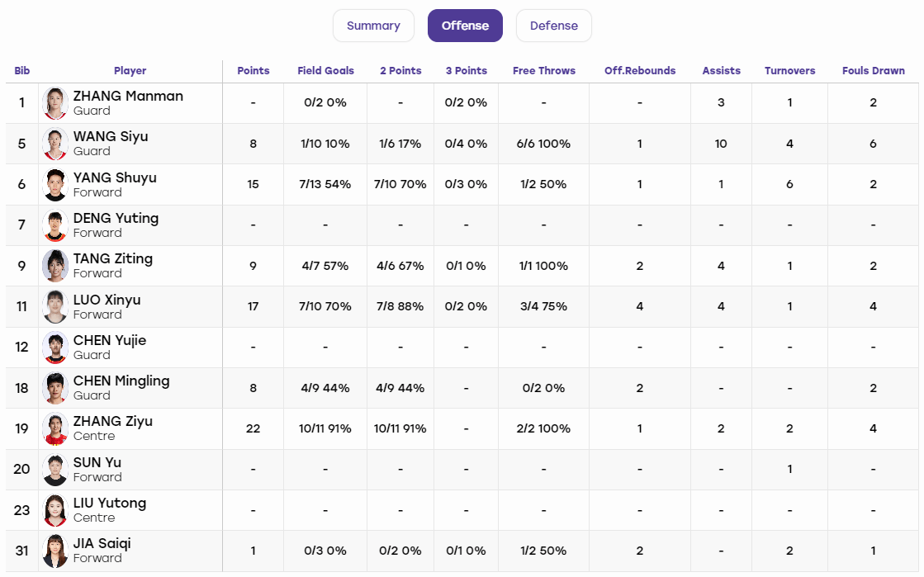Select SUN Yu player name
The image size is (924, 577).
(x=97, y=462)
